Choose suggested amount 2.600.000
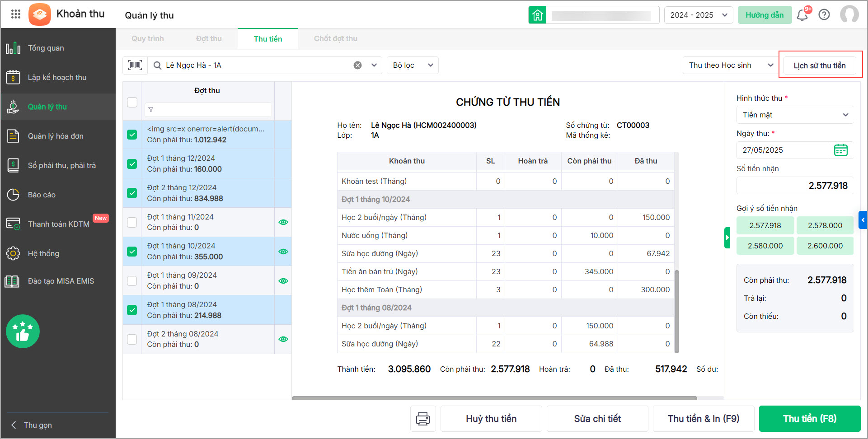868x439 pixels. click(x=825, y=246)
